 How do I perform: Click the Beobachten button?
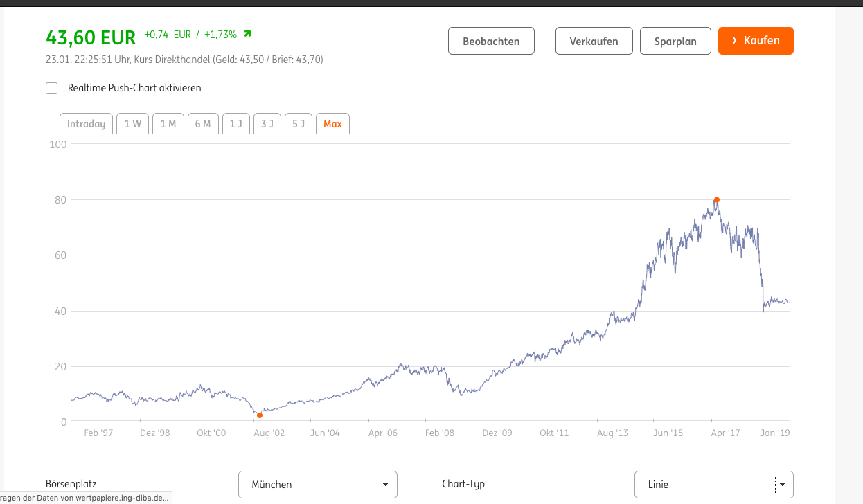click(x=491, y=41)
